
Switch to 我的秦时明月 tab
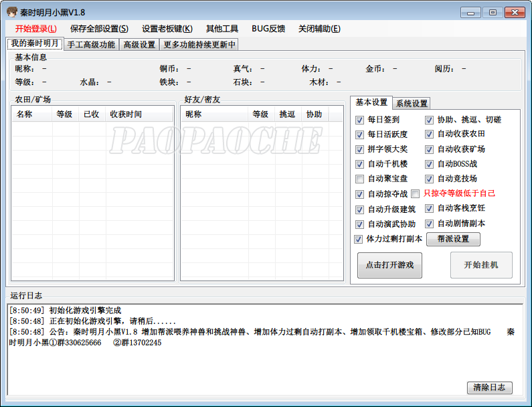[x=35, y=44]
